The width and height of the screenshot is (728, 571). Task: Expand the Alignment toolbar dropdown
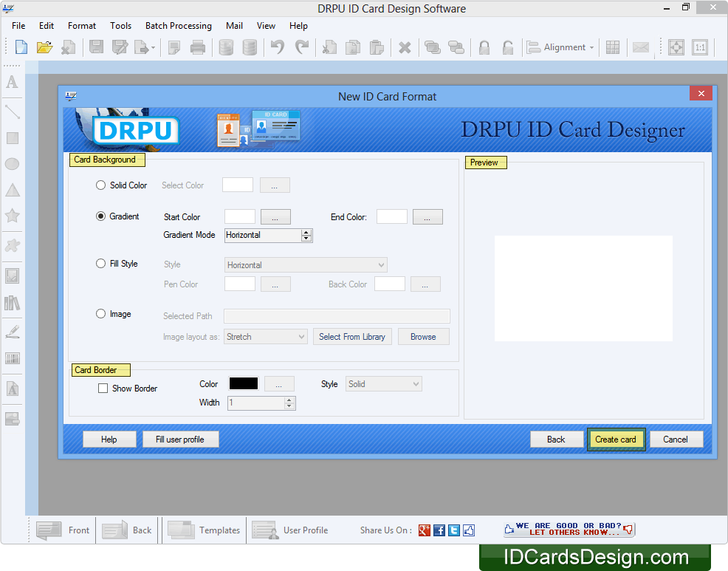tap(561, 47)
